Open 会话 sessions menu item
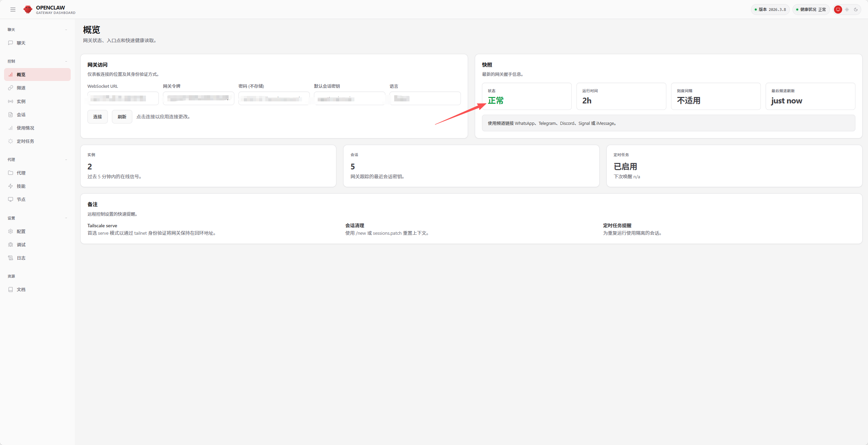The width and height of the screenshot is (868, 445). click(21, 115)
